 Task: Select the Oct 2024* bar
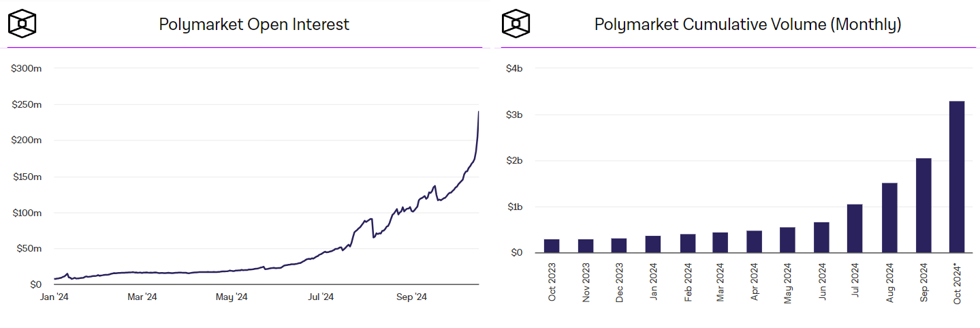pyautogui.click(x=957, y=177)
